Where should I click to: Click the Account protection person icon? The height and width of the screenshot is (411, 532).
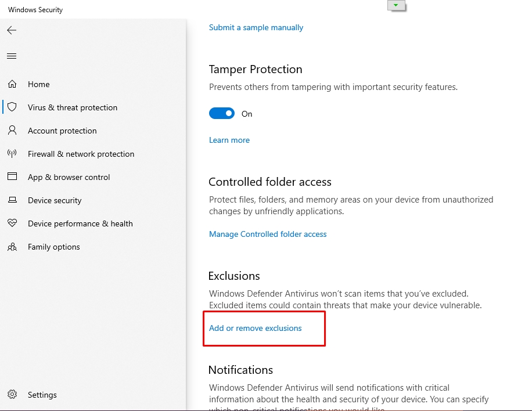click(x=12, y=131)
